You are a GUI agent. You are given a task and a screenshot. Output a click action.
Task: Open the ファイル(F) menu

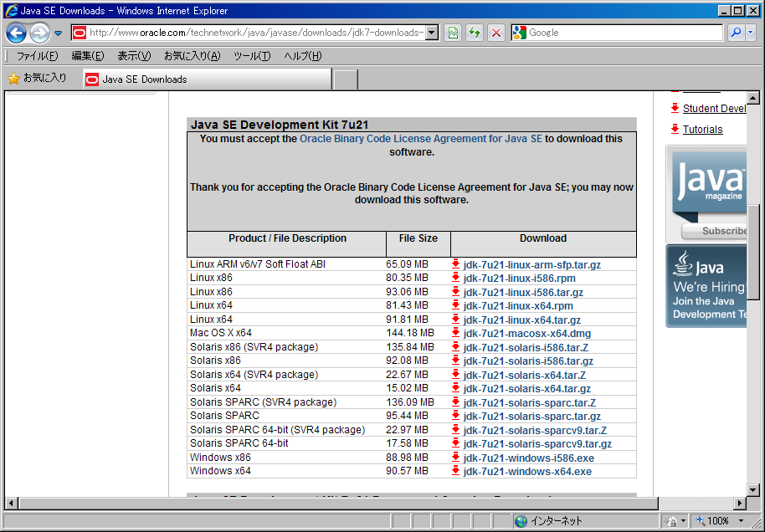coord(37,56)
